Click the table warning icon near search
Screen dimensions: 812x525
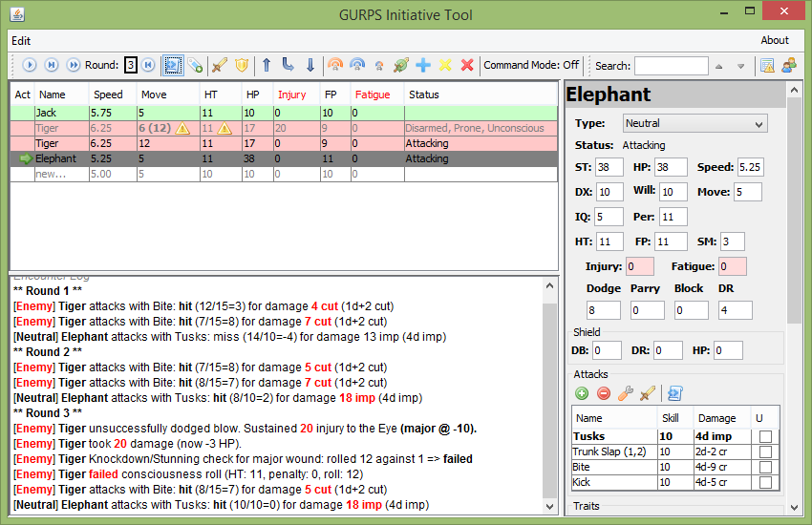[x=767, y=66]
